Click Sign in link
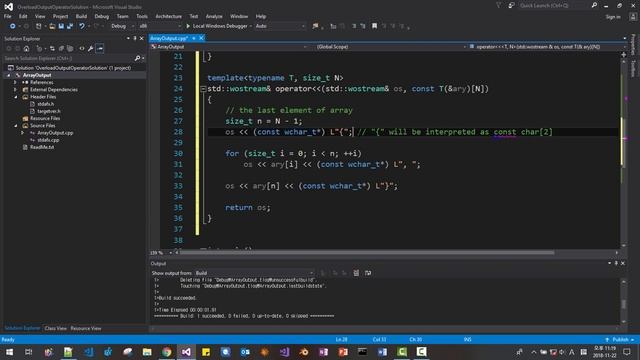640x360 pixels. pos(613,17)
